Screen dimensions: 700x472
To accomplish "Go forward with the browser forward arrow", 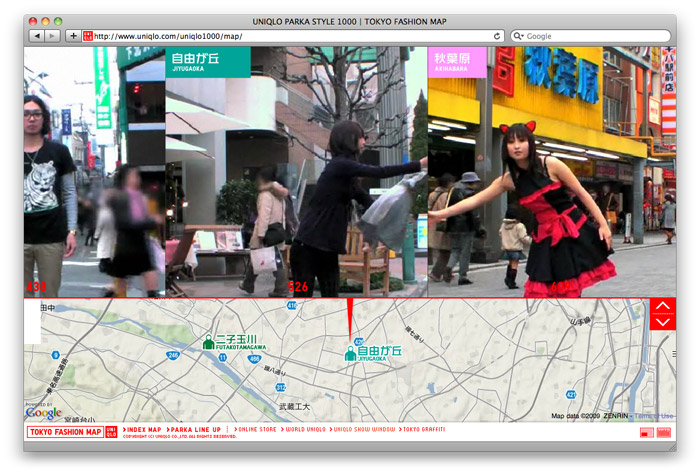I will pos(53,36).
